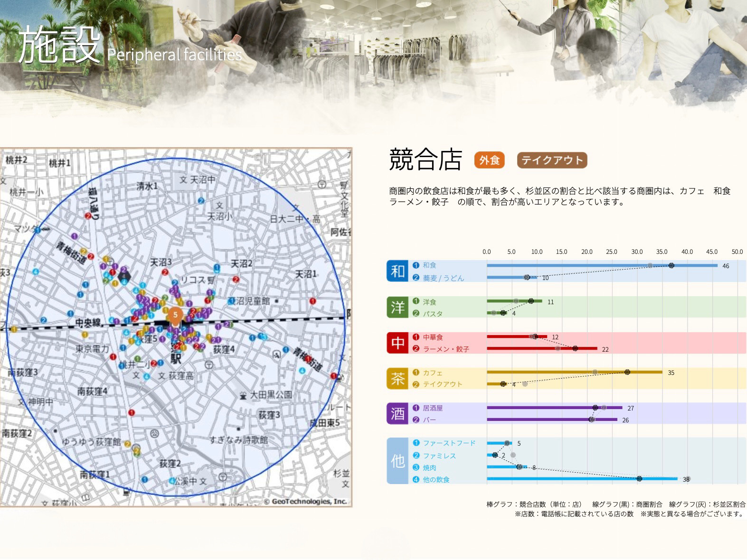Image resolution: width=747 pixels, height=560 pixels.
Task: Click the orange station pin marked 5
Action: [x=175, y=315]
